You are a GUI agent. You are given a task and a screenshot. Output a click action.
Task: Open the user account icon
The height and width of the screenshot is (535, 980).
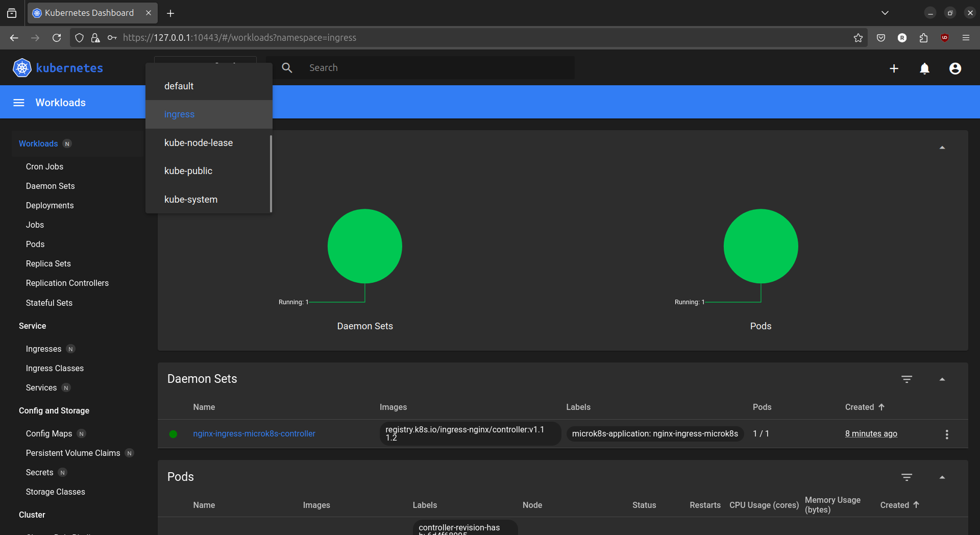tap(955, 68)
